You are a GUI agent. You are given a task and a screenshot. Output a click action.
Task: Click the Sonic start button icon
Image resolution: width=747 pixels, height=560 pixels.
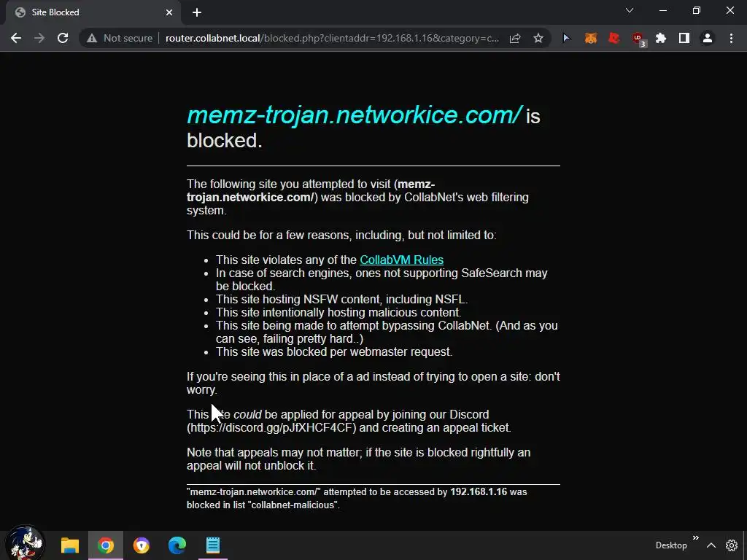tap(24, 544)
